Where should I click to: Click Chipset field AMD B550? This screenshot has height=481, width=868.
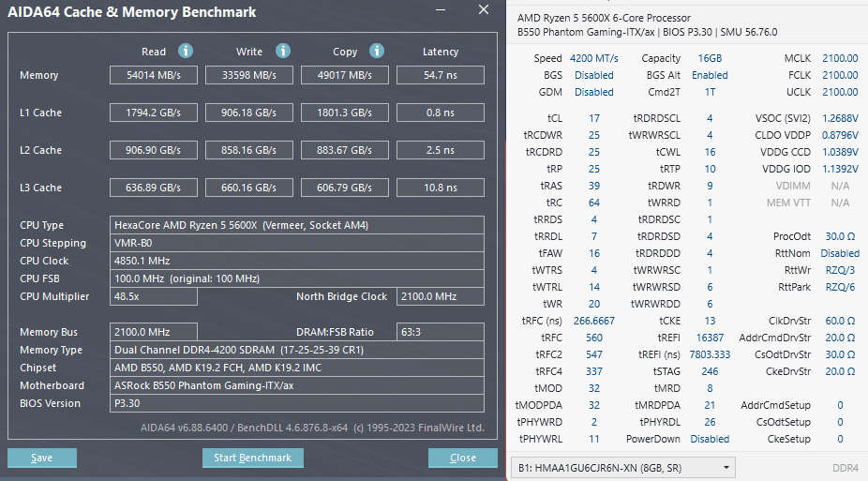point(297,368)
